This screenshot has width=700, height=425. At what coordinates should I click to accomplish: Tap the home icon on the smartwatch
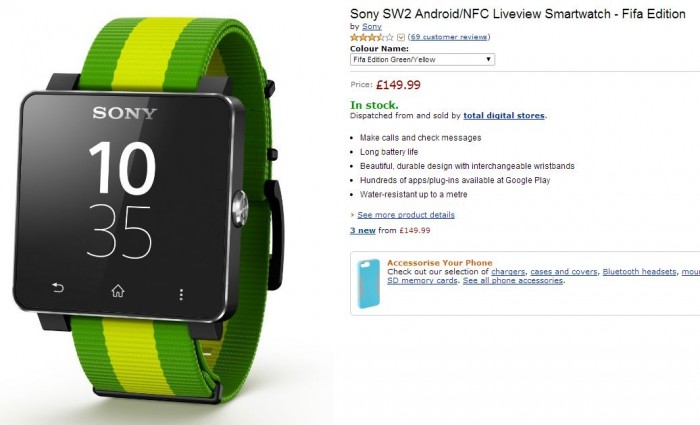pyautogui.click(x=118, y=291)
